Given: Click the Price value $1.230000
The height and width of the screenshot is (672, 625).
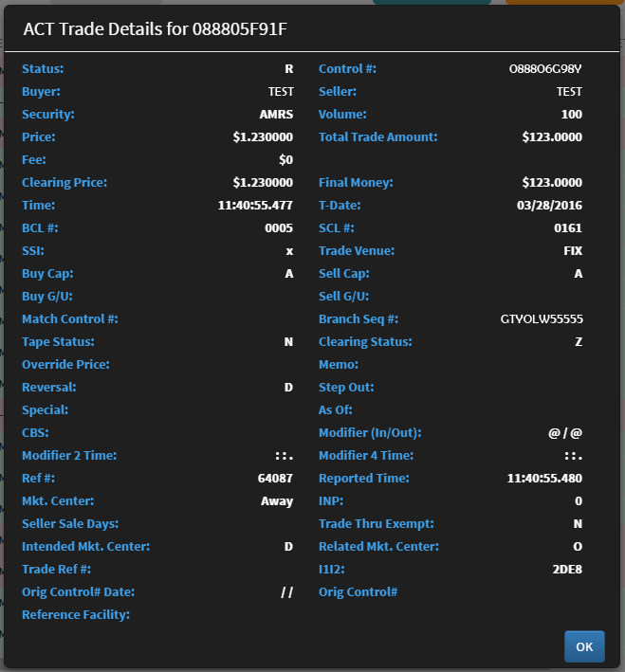Looking at the screenshot, I should tap(263, 137).
